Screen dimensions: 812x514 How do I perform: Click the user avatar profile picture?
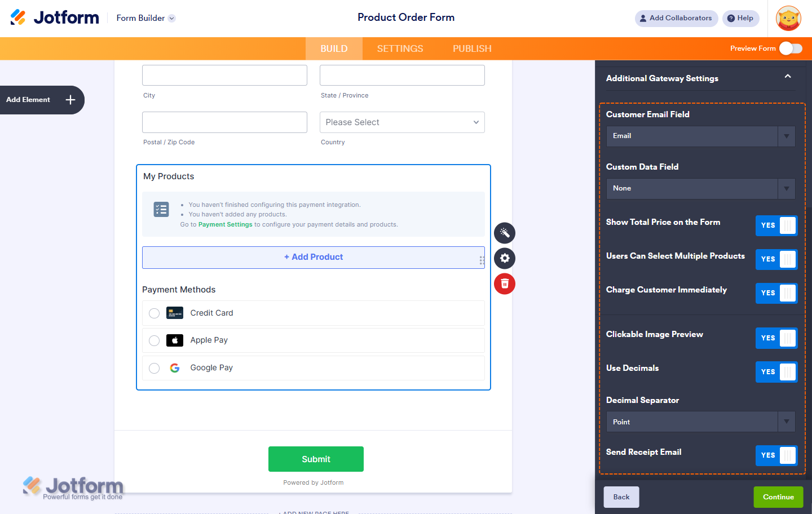(788, 18)
